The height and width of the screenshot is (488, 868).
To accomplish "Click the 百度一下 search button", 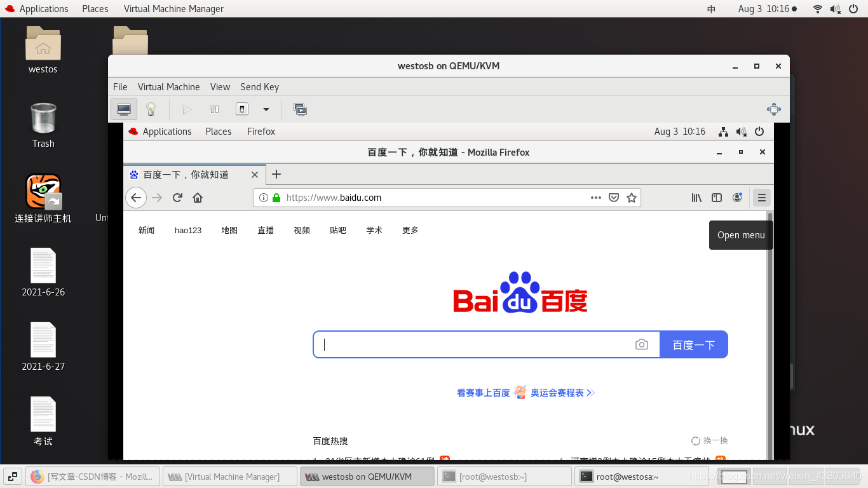I will tap(694, 344).
